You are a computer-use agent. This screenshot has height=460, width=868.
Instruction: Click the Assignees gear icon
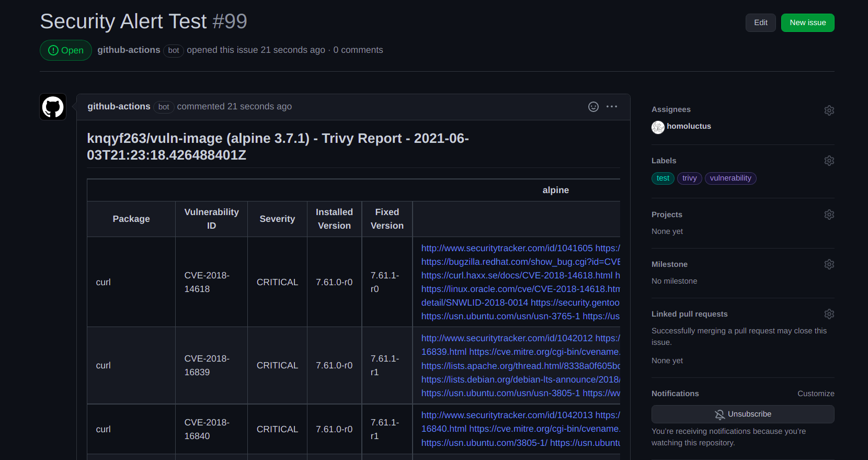829,110
